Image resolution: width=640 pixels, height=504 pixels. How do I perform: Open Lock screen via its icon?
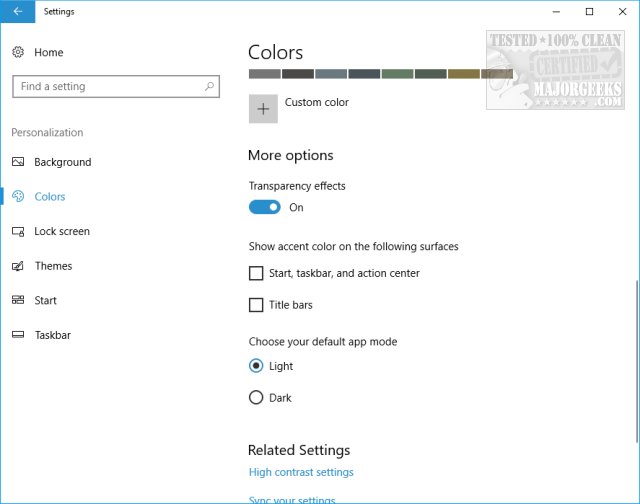click(x=18, y=231)
